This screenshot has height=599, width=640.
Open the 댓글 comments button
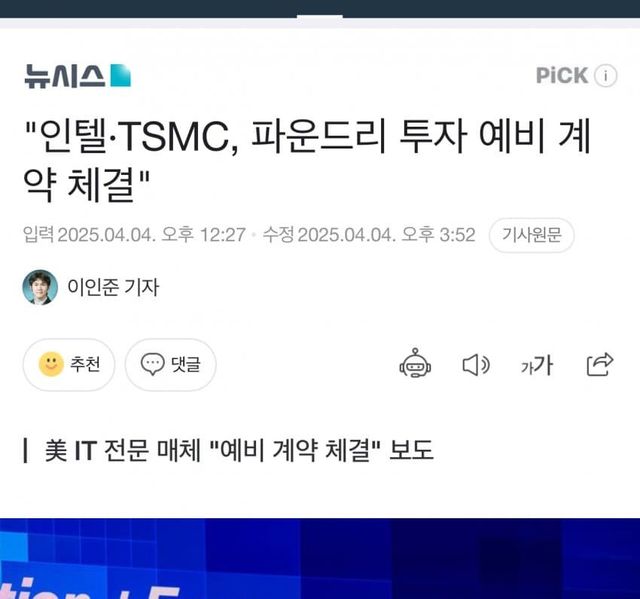pos(171,364)
